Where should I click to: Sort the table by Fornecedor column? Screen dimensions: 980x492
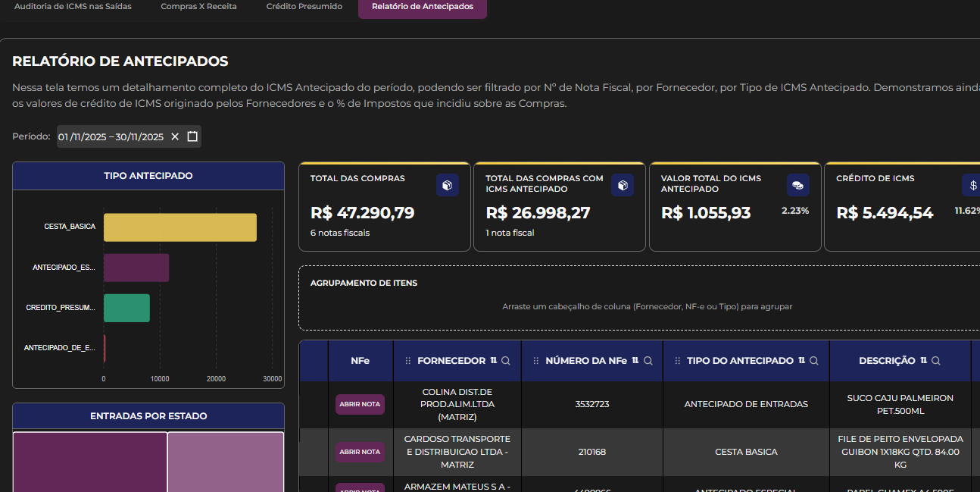click(494, 361)
